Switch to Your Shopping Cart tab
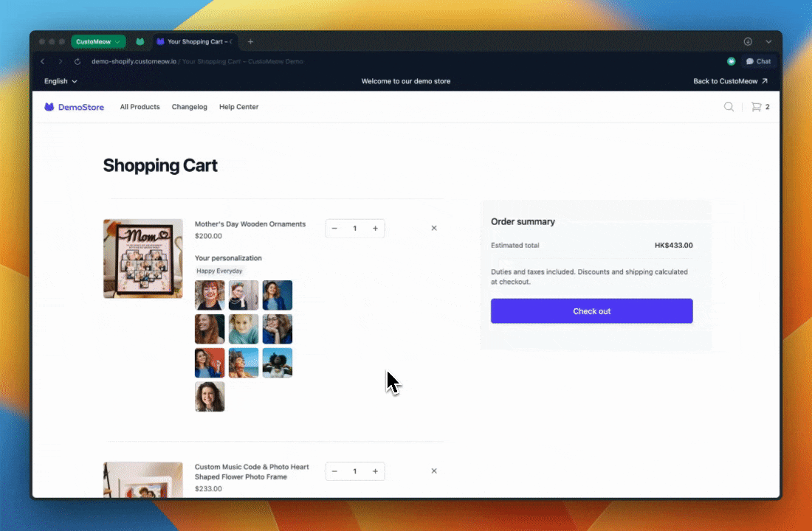 coord(195,42)
